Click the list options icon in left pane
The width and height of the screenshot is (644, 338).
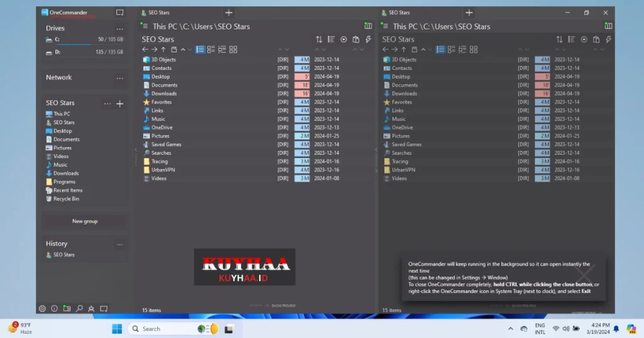(331, 40)
